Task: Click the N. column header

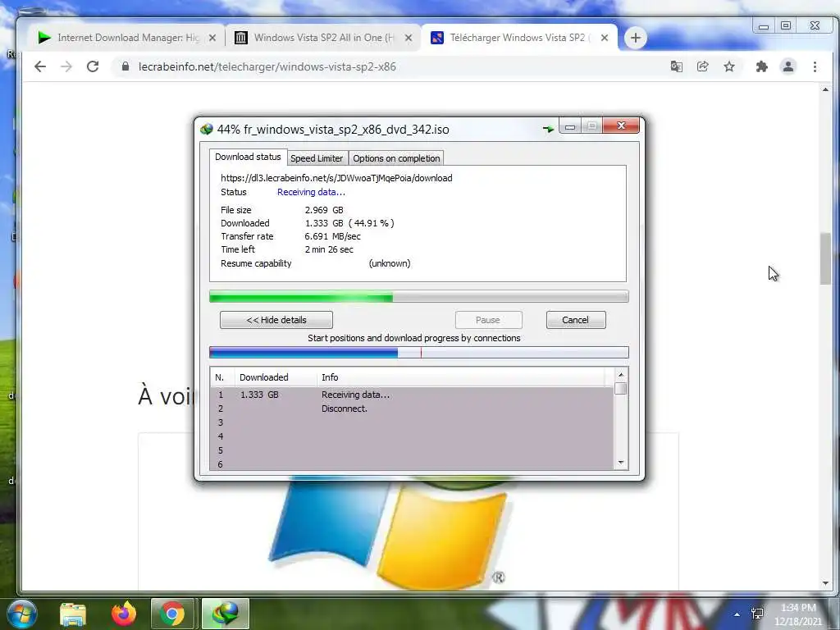Action: tap(223, 377)
